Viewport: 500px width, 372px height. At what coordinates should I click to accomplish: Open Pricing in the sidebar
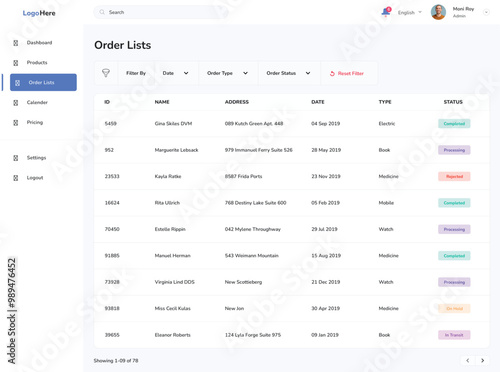(35, 122)
